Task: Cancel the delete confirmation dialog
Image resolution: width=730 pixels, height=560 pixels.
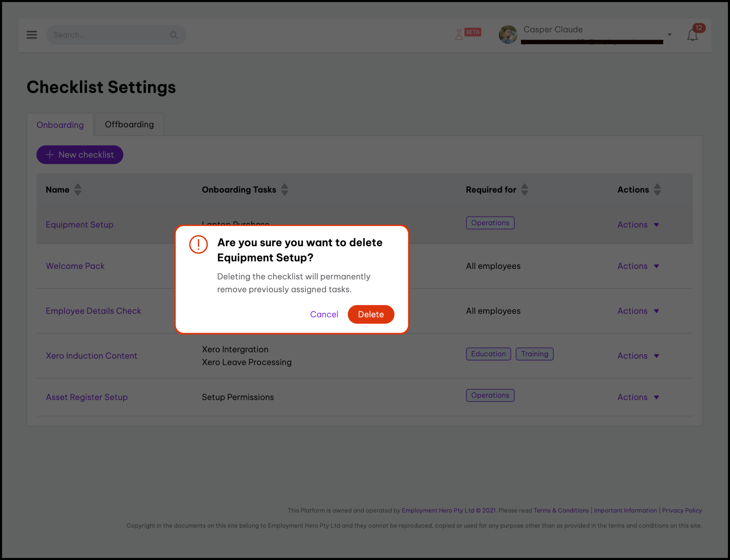Action: coord(324,314)
